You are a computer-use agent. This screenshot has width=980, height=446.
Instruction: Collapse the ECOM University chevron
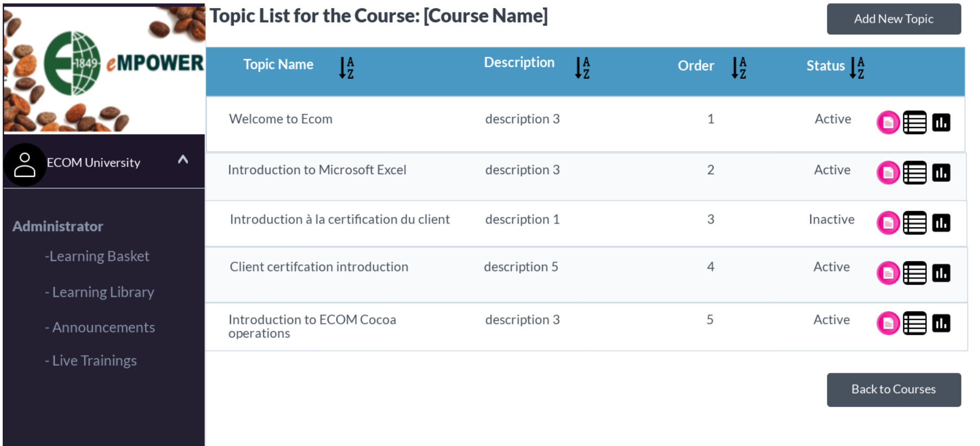click(x=183, y=160)
